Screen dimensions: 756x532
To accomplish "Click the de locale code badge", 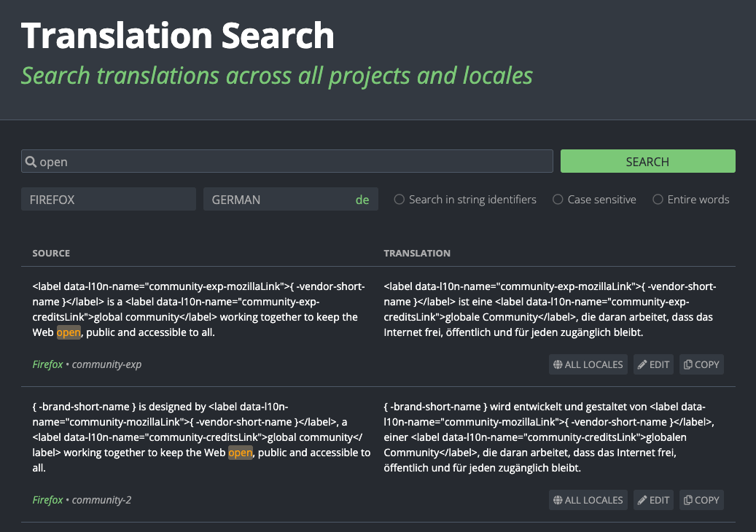I will tap(362, 198).
